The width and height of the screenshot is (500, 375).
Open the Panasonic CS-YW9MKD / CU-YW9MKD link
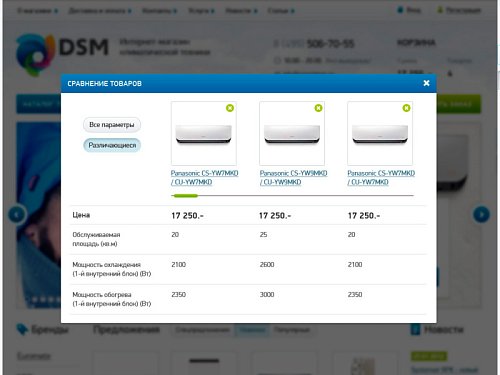coord(293,178)
